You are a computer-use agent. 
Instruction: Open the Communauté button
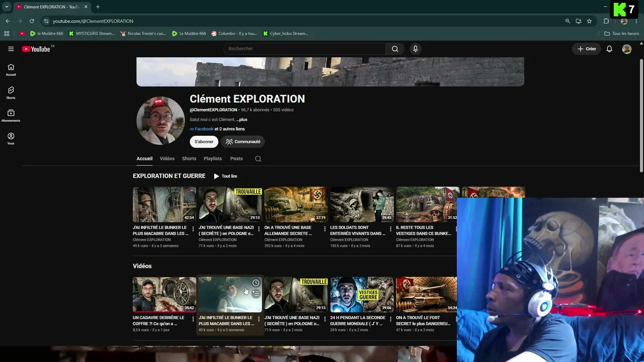[243, 142]
